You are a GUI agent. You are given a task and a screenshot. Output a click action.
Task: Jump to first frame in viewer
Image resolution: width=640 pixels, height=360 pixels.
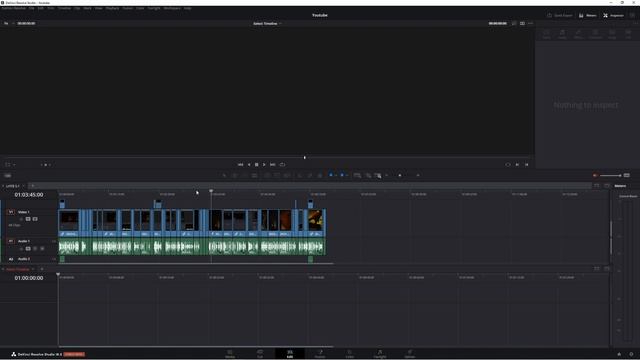pyautogui.click(x=240, y=164)
